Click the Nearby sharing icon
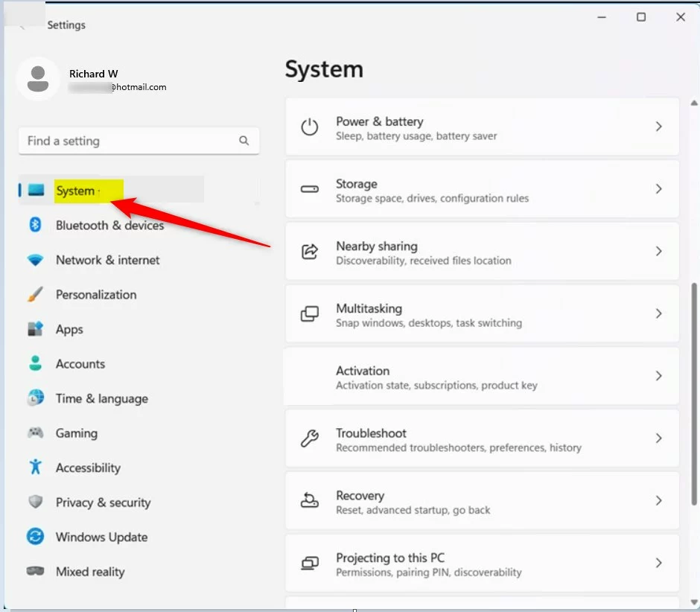 point(309,252)
